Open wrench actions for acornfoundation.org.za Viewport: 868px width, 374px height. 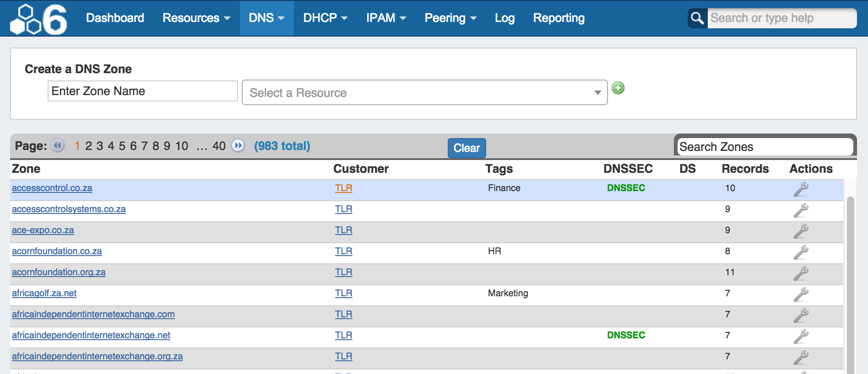coord(801,273)
